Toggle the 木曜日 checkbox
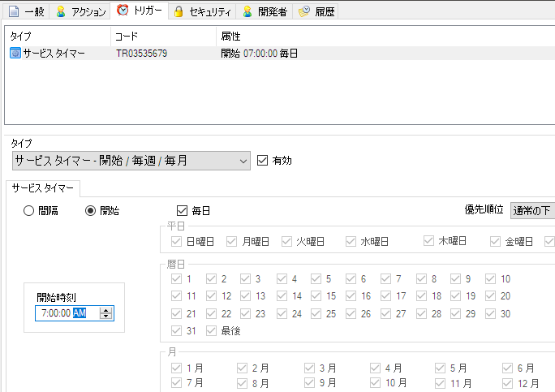Screen dimensions: 555x392 coord(428,241)
